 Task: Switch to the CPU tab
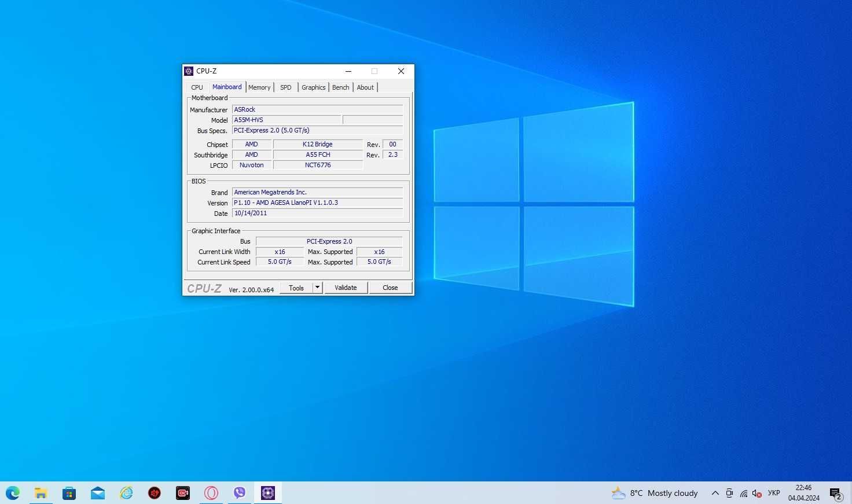click(197, 87)
